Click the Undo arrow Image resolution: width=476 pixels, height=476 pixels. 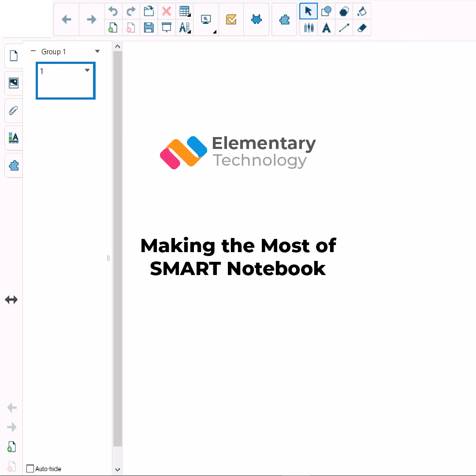coord(113,11)
